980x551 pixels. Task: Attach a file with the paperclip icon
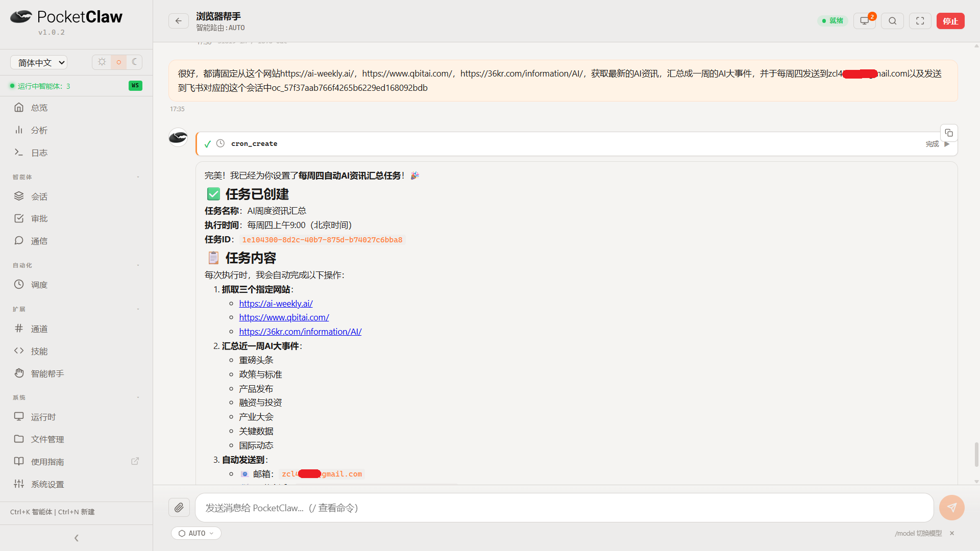tap(179, 508)
